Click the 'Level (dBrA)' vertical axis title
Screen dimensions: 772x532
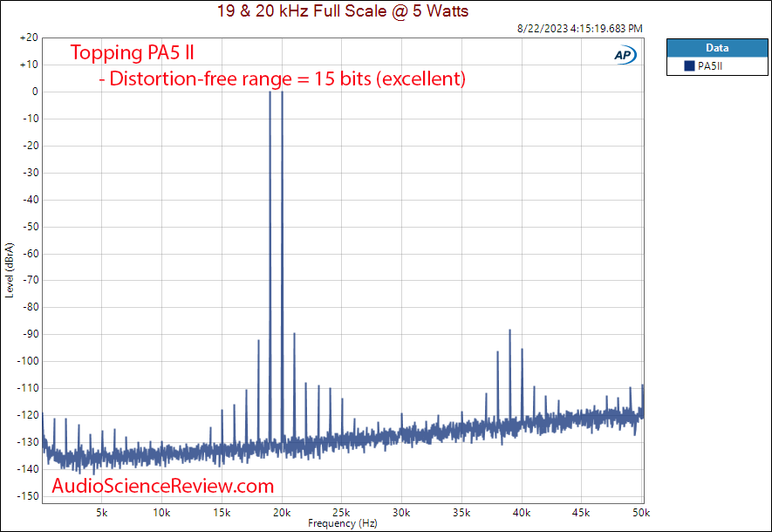coord(10,270)
